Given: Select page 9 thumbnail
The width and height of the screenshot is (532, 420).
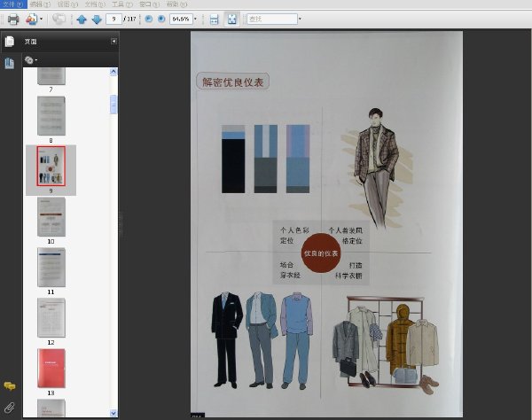Looking at the screenshot, I should tap(51, 166).
